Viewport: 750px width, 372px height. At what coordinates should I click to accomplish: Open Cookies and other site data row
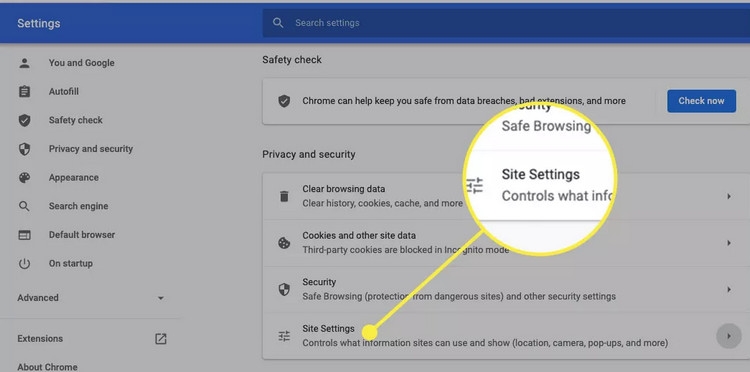coord(506,243)
